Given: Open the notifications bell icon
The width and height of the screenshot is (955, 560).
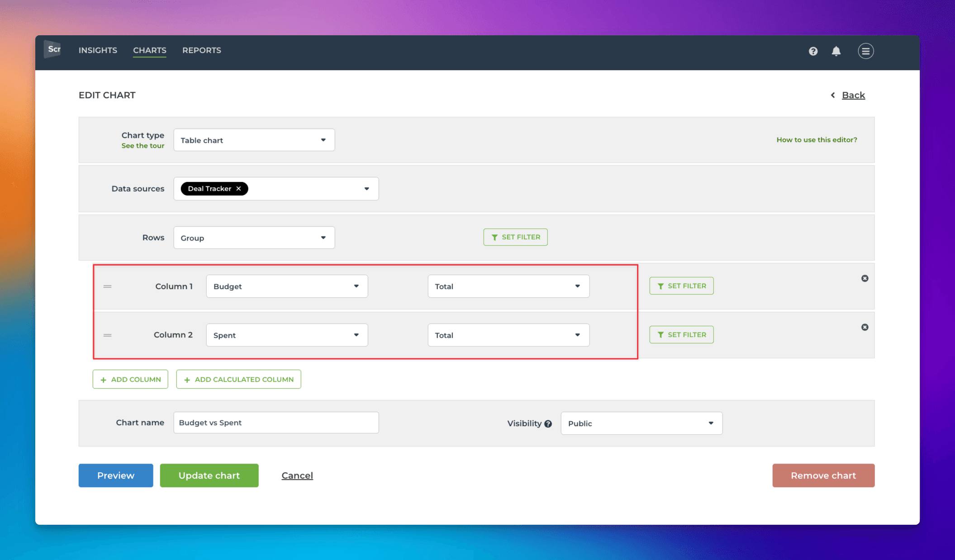Looking at the screenshot, I should tap(836, 51).
